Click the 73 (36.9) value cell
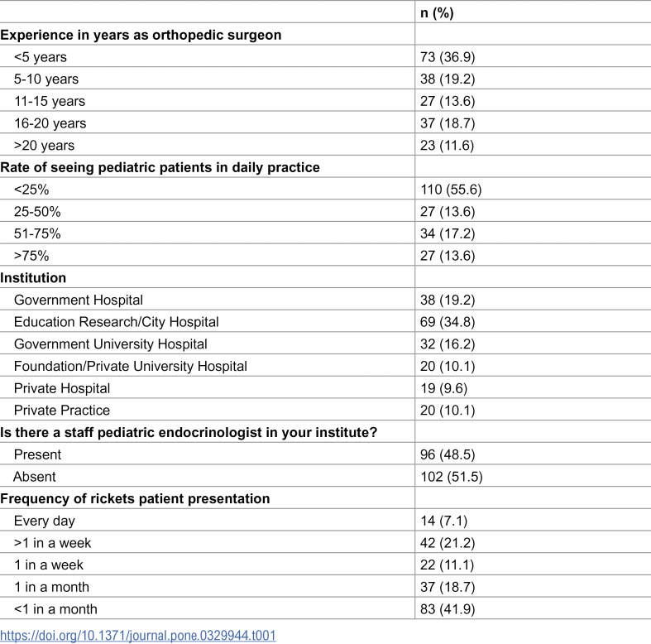The height and width of the screenshot is (644, 651). point(448,57)
